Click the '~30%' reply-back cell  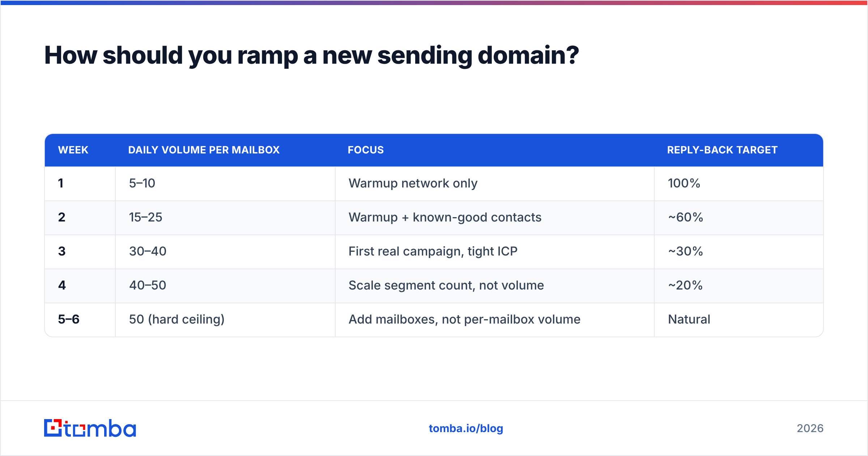(x=739, y=252)
